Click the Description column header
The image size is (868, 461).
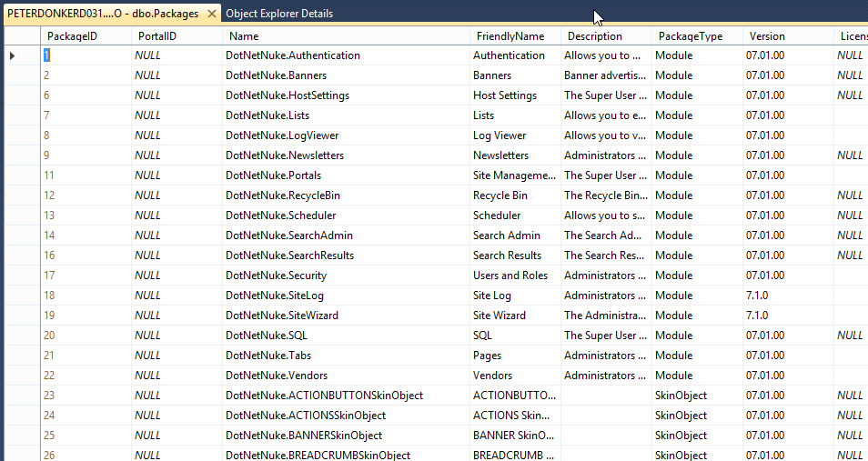click(x=606, y=36)
